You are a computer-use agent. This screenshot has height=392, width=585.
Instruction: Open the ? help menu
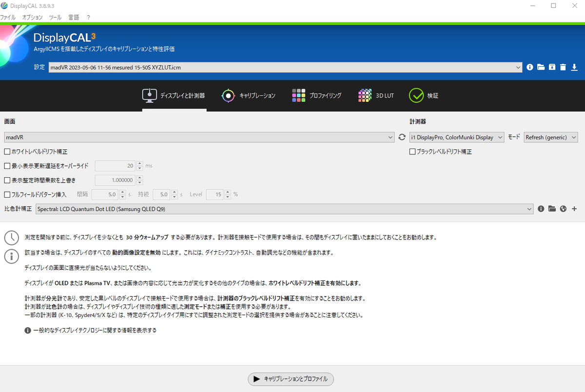(88, 17)
